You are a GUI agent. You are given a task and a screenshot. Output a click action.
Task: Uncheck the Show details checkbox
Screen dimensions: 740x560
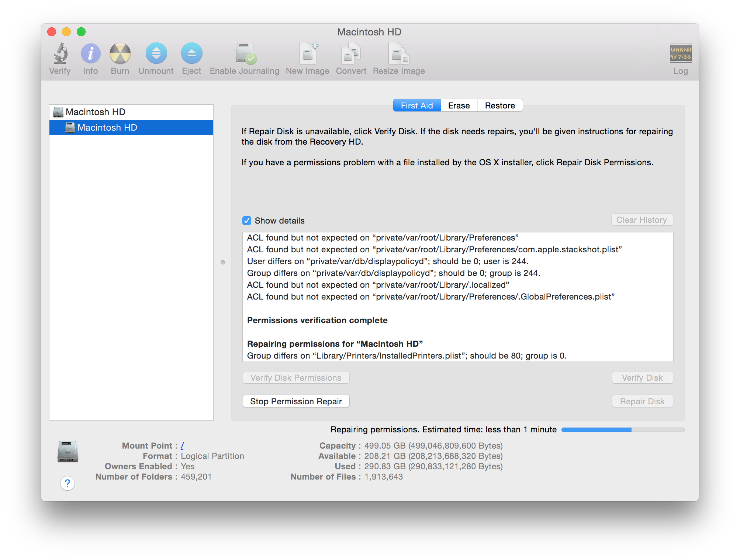coord(247,221)
